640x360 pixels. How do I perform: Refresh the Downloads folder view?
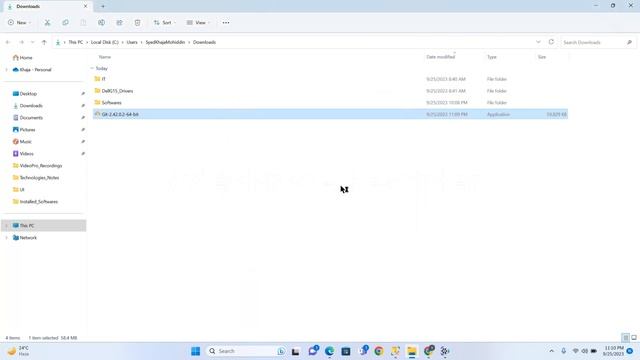click(x=551, y=42)
